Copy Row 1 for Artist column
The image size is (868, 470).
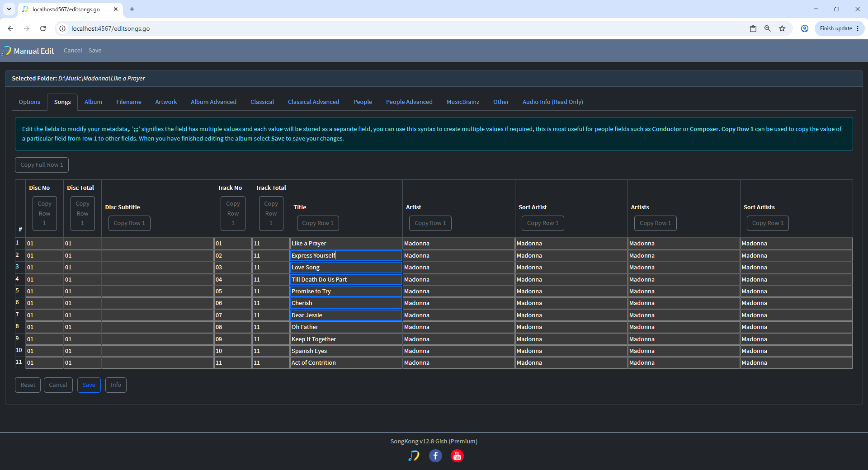point(430,223)
